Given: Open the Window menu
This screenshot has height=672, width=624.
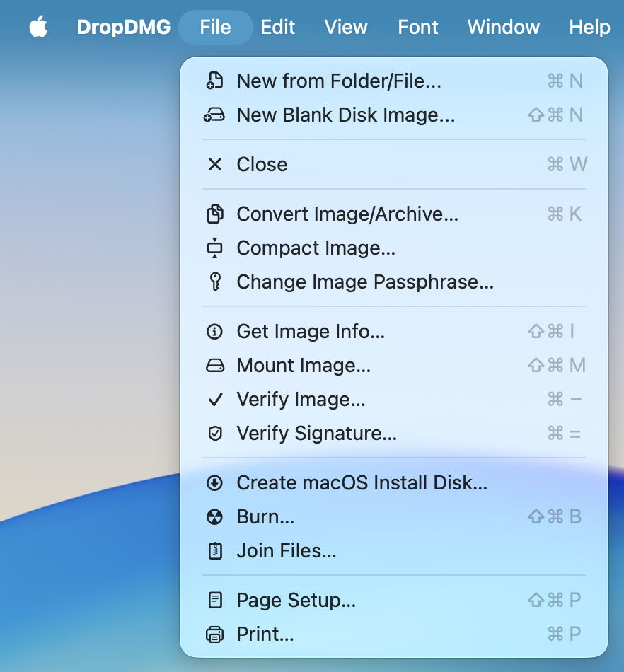Looking at the screenshot, I should click(503, 27).
